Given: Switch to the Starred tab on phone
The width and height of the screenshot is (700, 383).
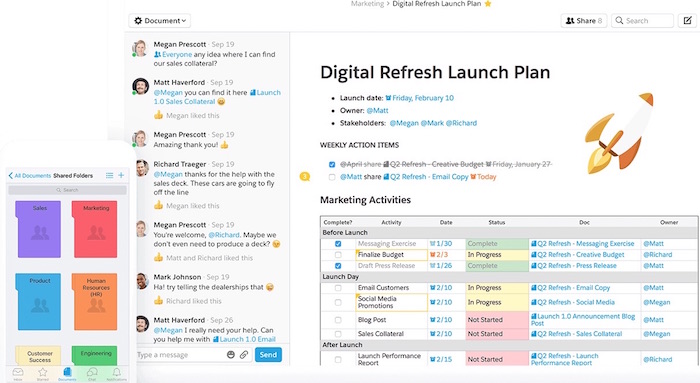Looking at the screenshot, I should (x=42, y=374).
